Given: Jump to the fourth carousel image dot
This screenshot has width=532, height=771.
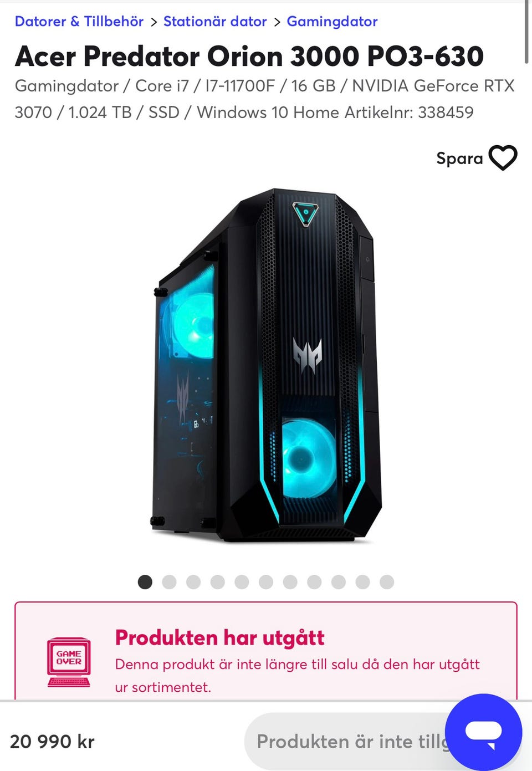Looking at the screenshot, I should (218, 582).
